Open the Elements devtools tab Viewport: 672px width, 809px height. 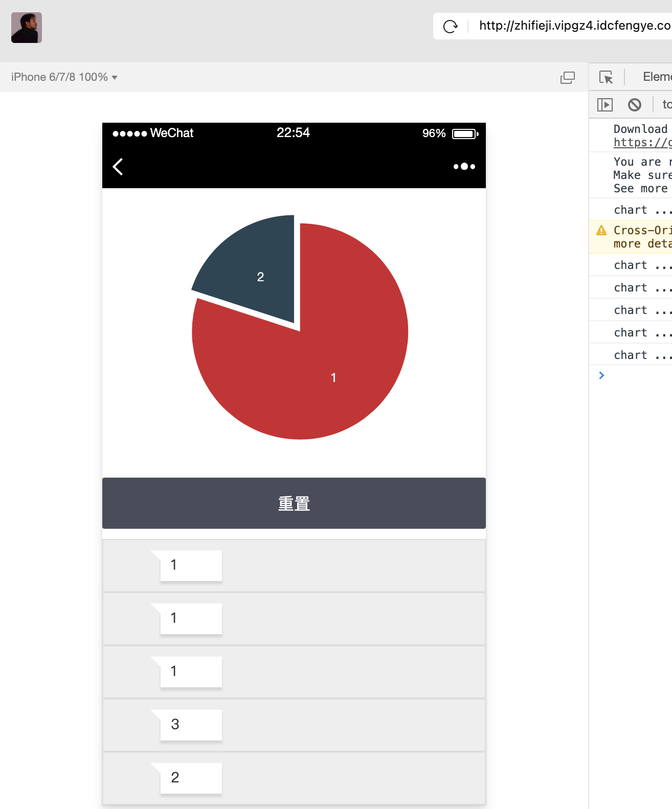click(657, 77)
